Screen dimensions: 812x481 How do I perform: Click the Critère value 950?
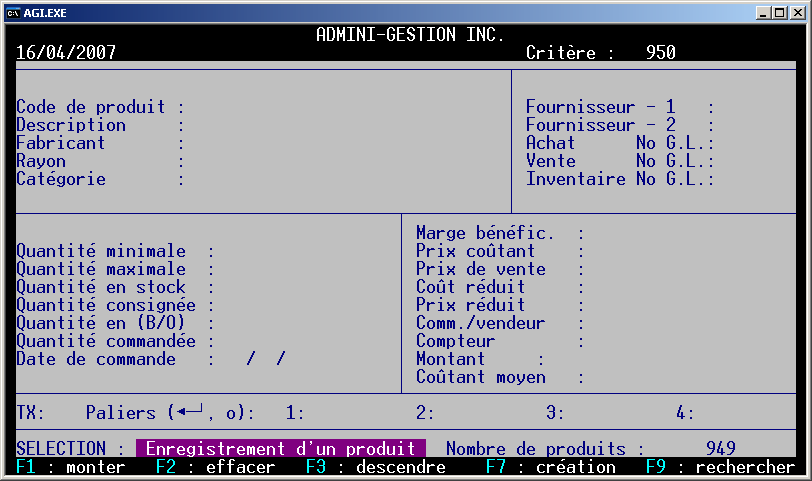(x=660, y=53)
